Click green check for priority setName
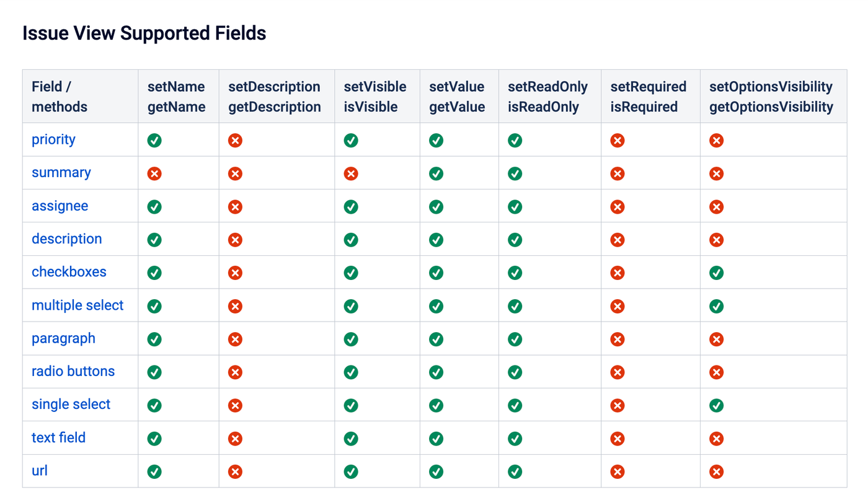Image resolution: width=868 pixels, height=495 pixels. [x=154, y=141]
